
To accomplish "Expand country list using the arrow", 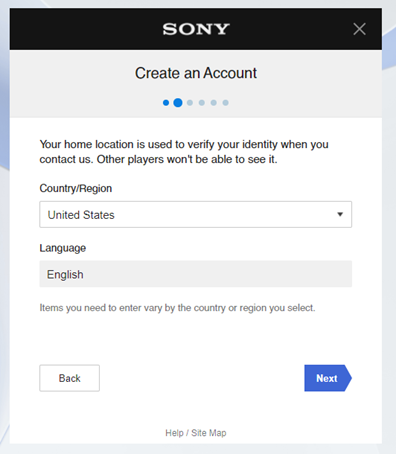I will [340, 214].
